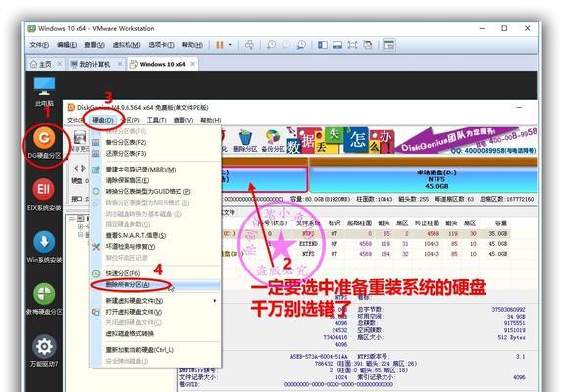The width and height of the screenshot is (563, 392).
Task: Take a VMware snapshot via clock icon
Action: tap(271, 45)
